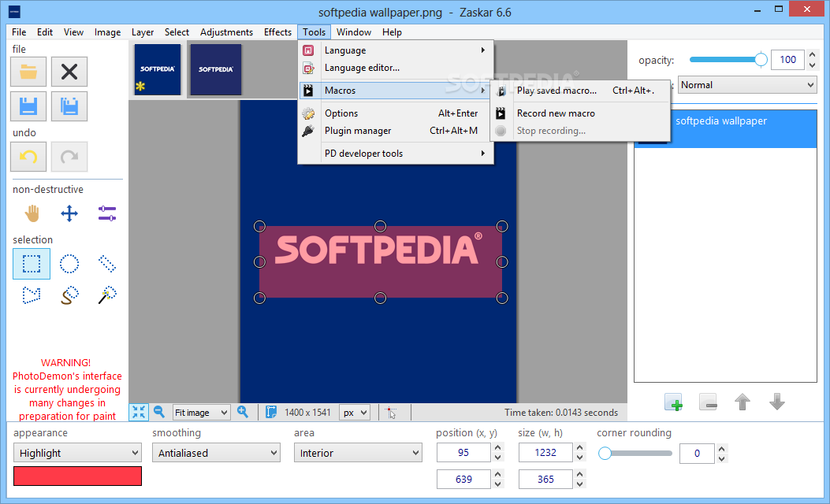
Task: Choose Record new macro
Action: 580,113
